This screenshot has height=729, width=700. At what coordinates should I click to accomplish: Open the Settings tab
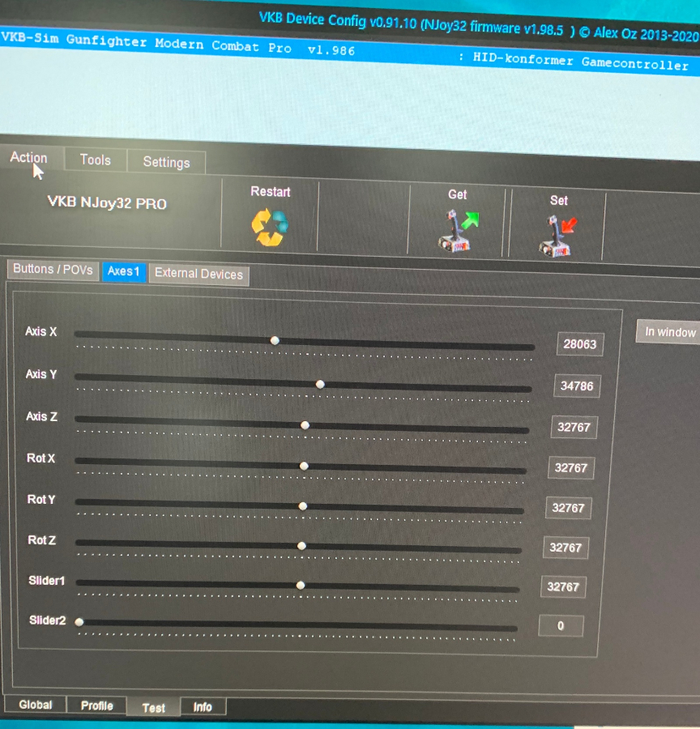167,162
